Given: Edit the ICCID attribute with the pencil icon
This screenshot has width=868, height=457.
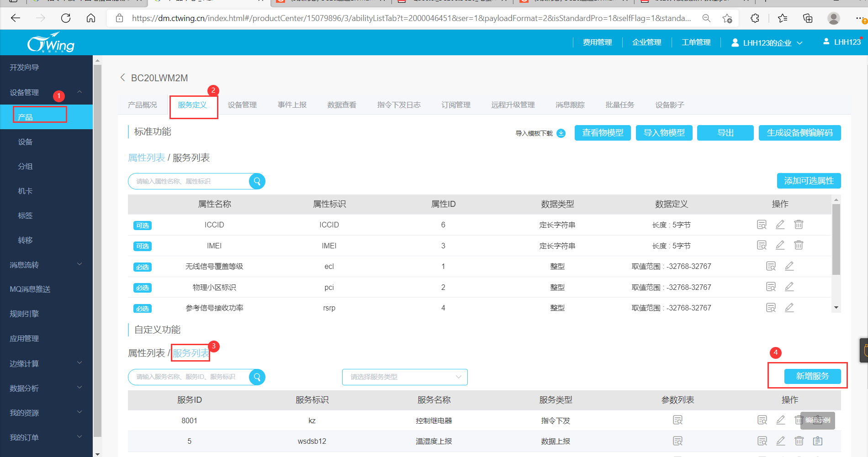Looking at the screenshot, I should coord(780,225).
